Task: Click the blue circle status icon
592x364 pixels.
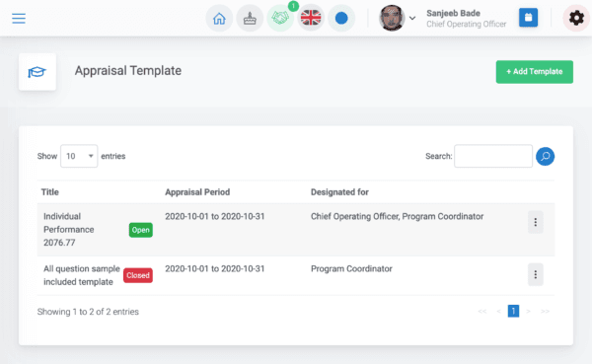Action: [341, 18]
